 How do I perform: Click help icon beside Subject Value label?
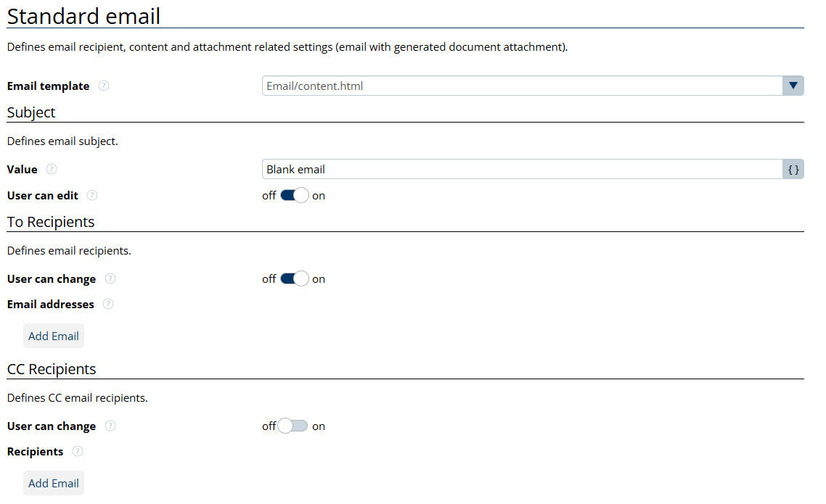52,170
